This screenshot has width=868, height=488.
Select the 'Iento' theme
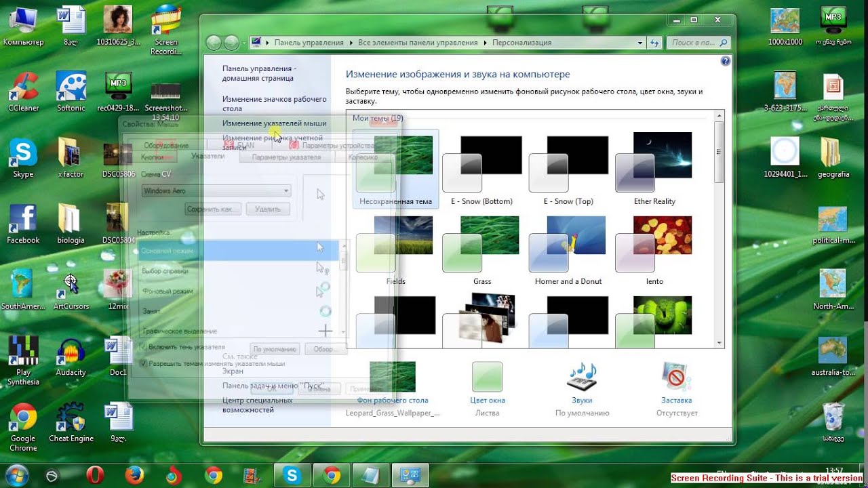(654, 249)
